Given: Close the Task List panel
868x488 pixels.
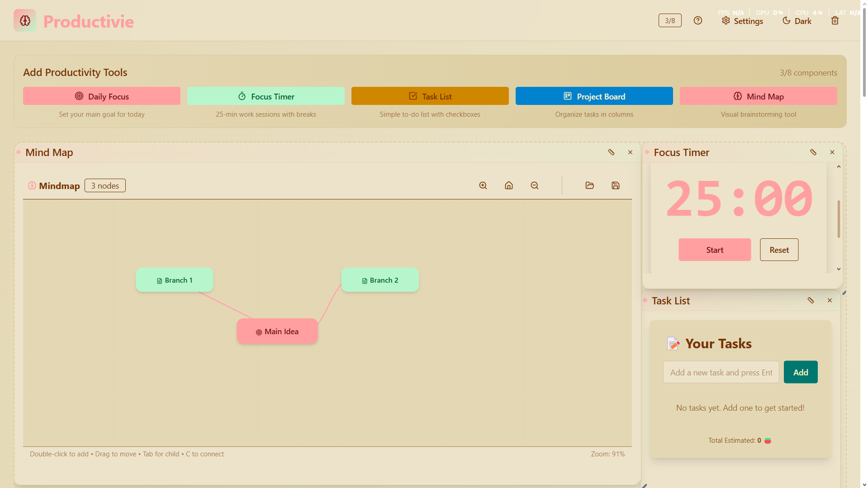Looking at the screenshot, I should click(x=830, y=300).
